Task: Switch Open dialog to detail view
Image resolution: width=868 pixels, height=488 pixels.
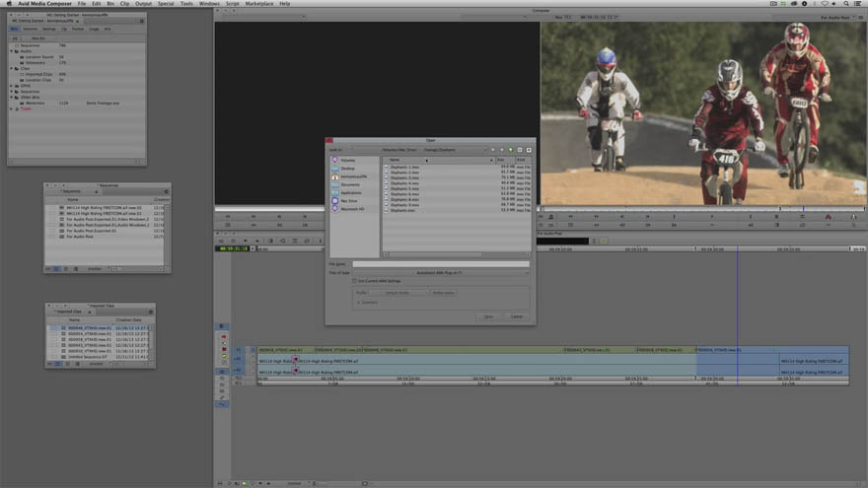Action: click(529, 150)
